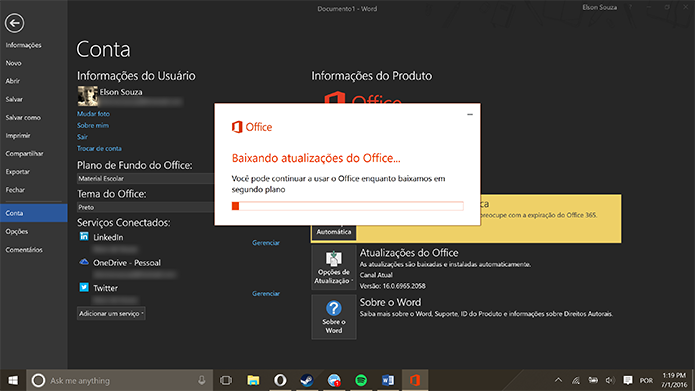Choose Salvar from the sidebar
The width and height of the screenshot is (695, 391).
pos(14,99)
